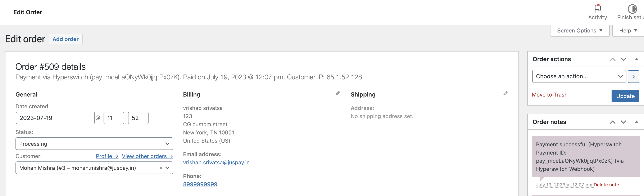
Task: Click the Add order button
Action: coord(65,39)
